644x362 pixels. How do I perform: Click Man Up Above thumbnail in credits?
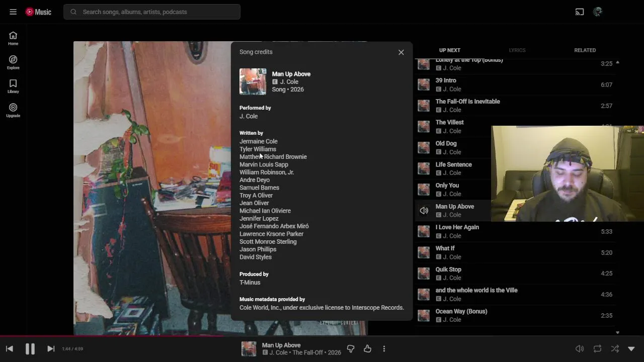[x=253, y=81]
